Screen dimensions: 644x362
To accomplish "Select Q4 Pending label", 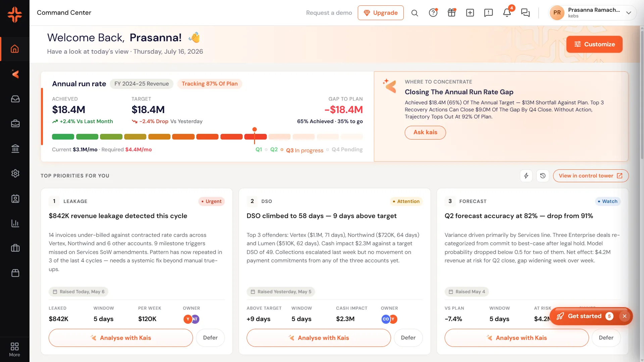I will [x=347, y=150].
